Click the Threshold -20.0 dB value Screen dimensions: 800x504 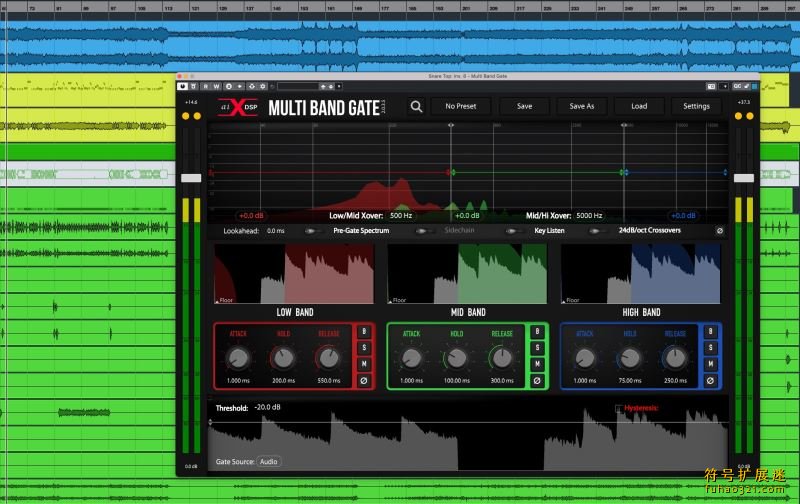coord(268,407)
